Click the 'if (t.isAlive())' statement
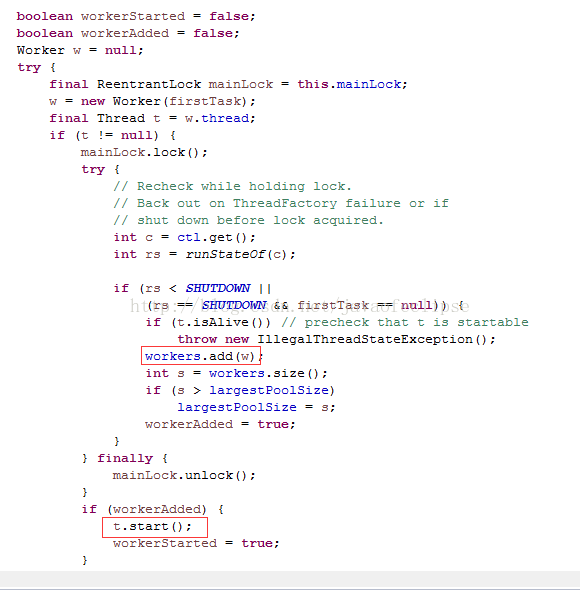This screenshot has width=580, height=590. [x=208, y=322]
